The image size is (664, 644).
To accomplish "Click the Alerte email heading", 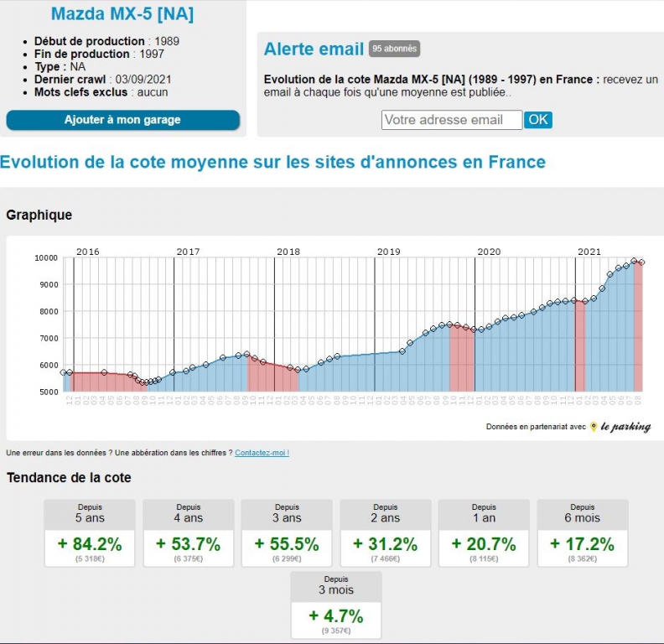I will (x=314, y=49).
